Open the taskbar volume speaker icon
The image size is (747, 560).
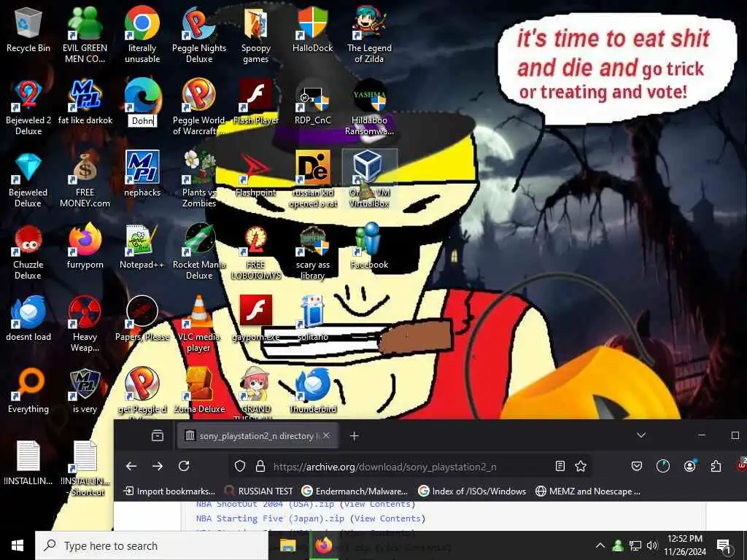coord(651,545)
